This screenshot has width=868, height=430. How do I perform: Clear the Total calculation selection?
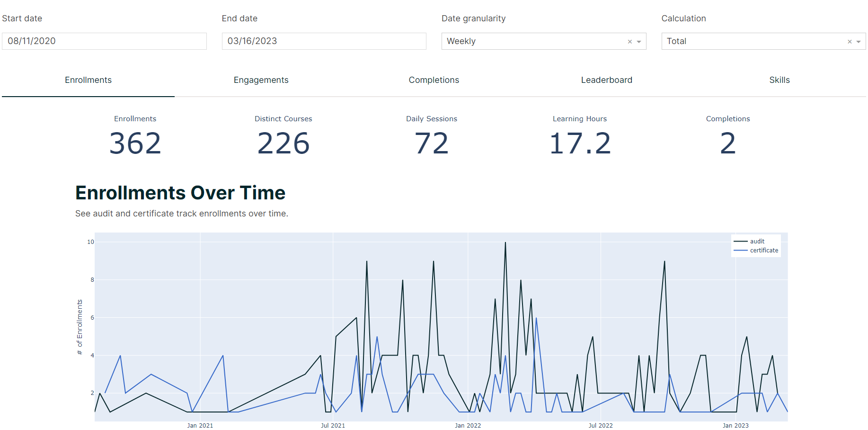click(x=850, y=42)
